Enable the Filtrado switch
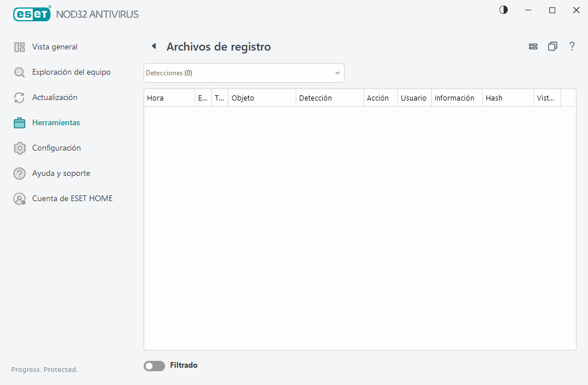The image size is (588, 385). coord(154,365)
